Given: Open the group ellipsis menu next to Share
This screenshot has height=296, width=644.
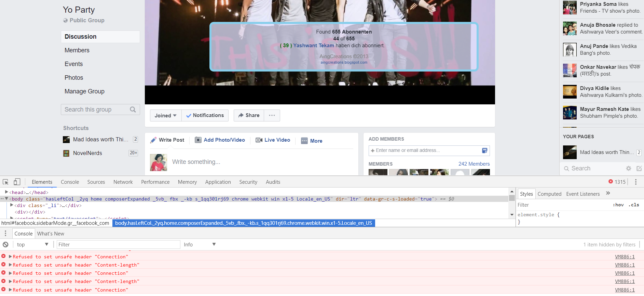Looking at the screenshot, I should [272, 115].
